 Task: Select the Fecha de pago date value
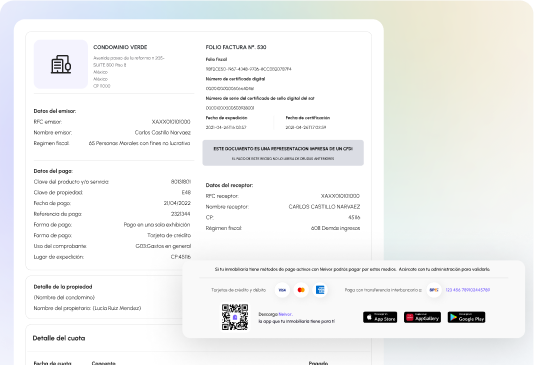pyautogui.click(x=177, y=203)
